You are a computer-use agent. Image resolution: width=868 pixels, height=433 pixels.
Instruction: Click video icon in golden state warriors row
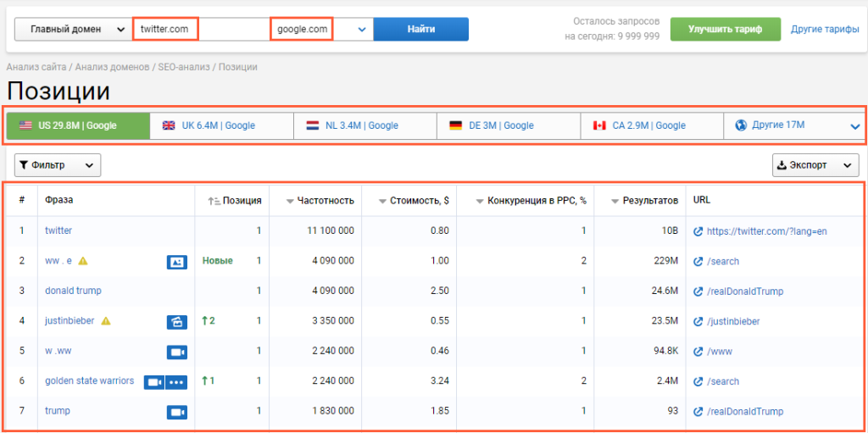tap(154, 382)
